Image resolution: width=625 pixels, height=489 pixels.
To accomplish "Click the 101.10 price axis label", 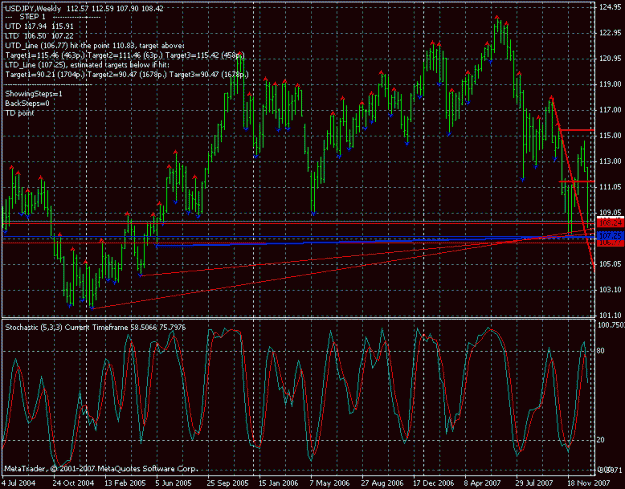I will (610, 315).
